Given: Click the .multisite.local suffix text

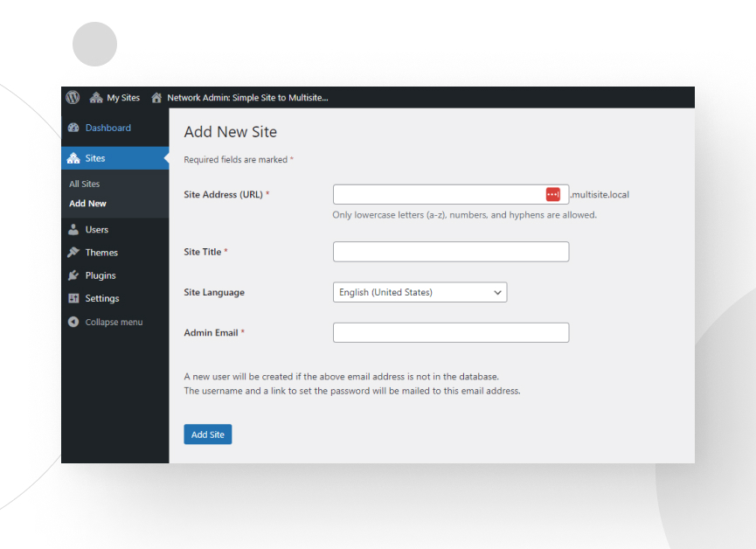Looking at the screenshot, I should point(600,195).
